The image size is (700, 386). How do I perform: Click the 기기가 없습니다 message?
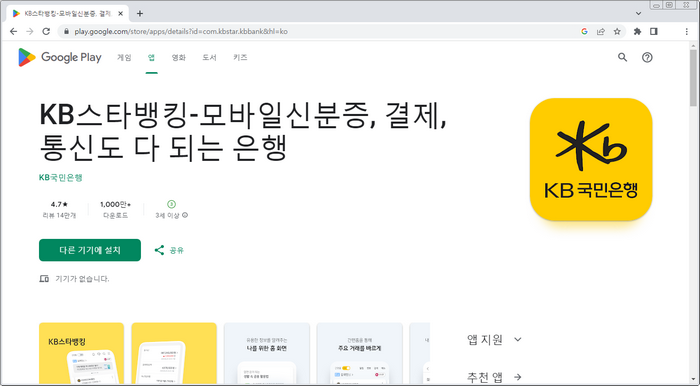pyautogui.click(x=82, y=279)
